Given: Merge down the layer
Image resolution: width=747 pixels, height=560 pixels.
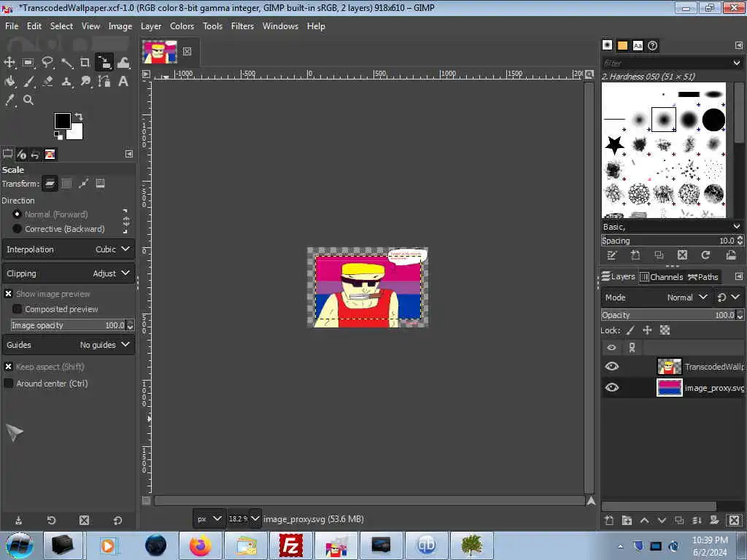Looking at the screenshot, I should pos(697,521).
